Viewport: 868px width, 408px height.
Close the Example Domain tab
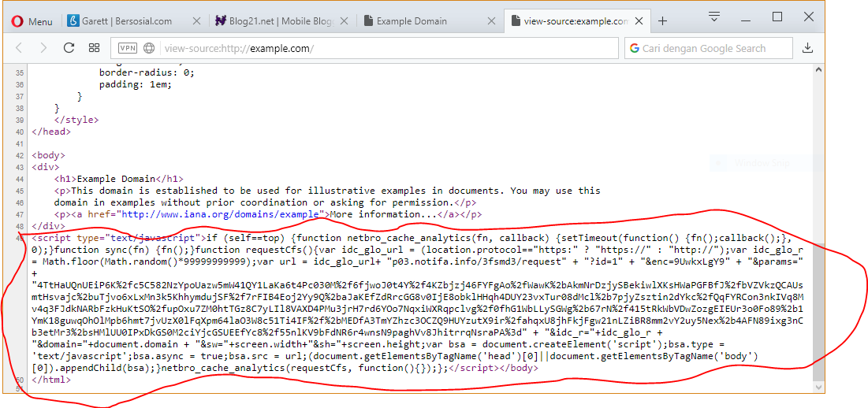[491, 21]
